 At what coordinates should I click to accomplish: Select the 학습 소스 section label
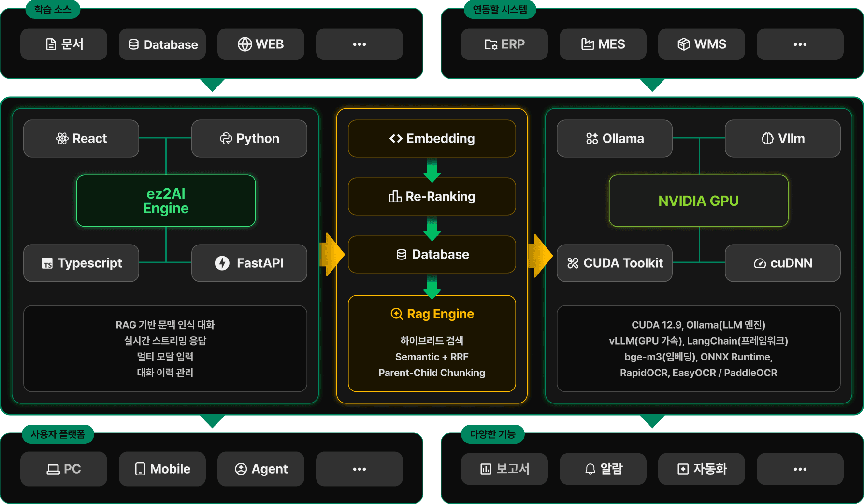(53, 9)
